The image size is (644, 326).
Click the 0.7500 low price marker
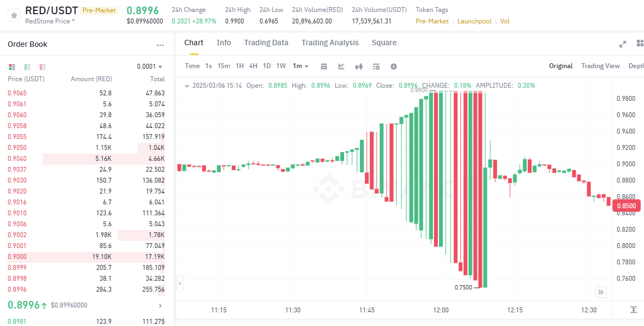(463, 287)
